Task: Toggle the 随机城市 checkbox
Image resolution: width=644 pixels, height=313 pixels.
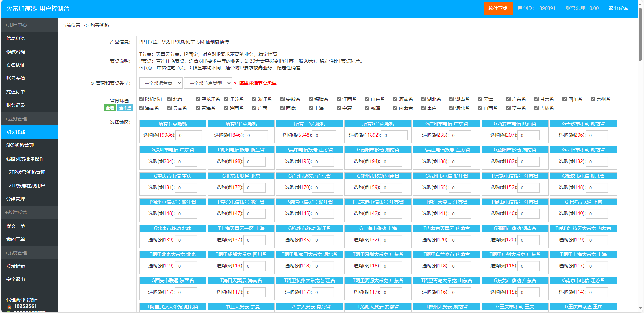Action: pyautogui.click(x=142, y=99)
